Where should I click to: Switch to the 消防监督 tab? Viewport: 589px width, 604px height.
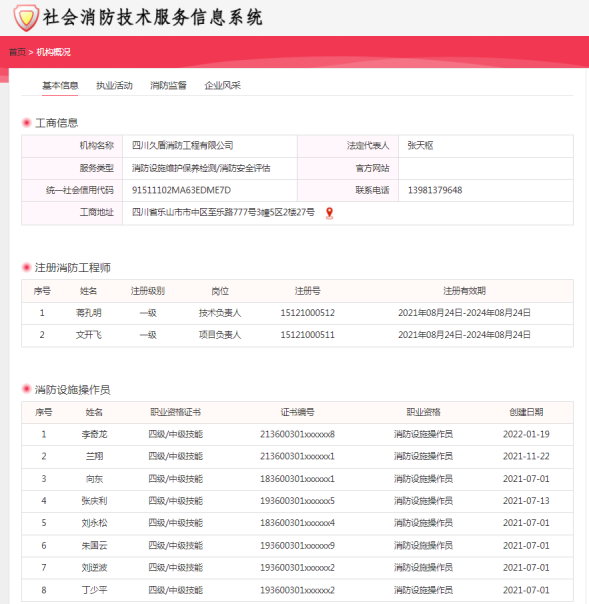pyautogui.click(x=168, y=86)
